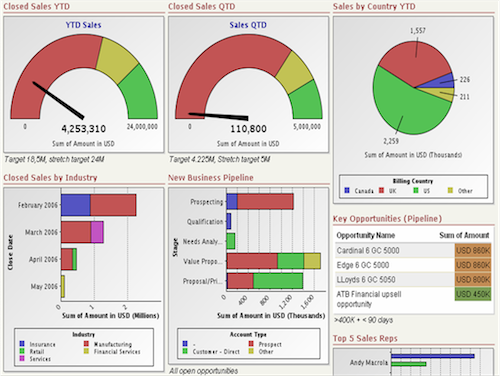Click March 2006 Services magenta bar segment
500x376 pixels.
pos(97,232)
